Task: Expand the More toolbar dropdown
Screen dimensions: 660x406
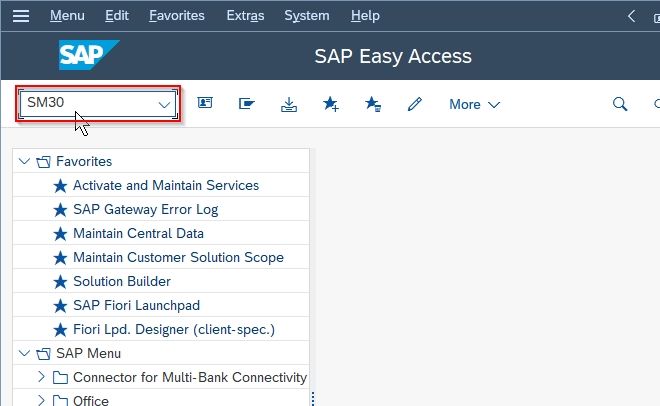Action: 474,104
